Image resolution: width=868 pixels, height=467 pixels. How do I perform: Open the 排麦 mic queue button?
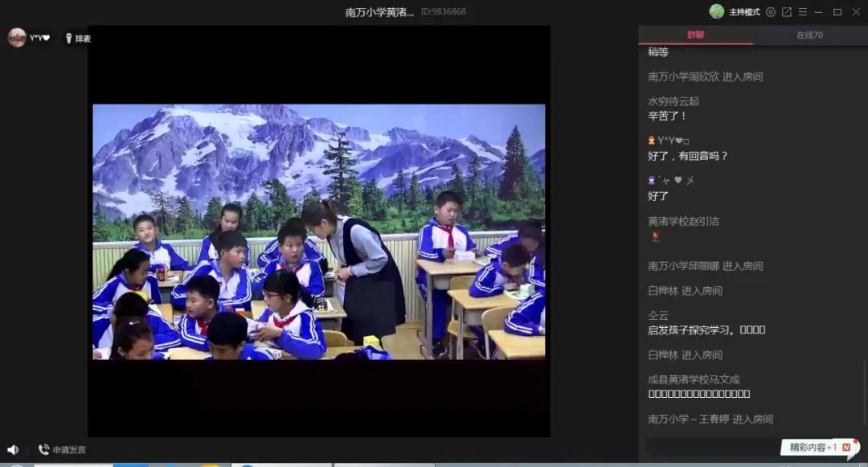(78, 38)
